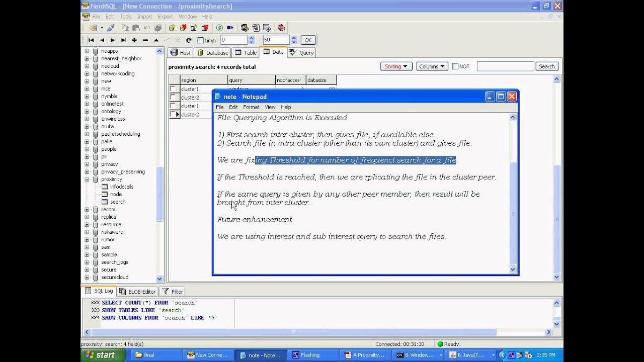The width and height of the screenshot is (644, 362).
Task: Click the Show hidden tray icons arrow
Action: click(x=502, y=355)
